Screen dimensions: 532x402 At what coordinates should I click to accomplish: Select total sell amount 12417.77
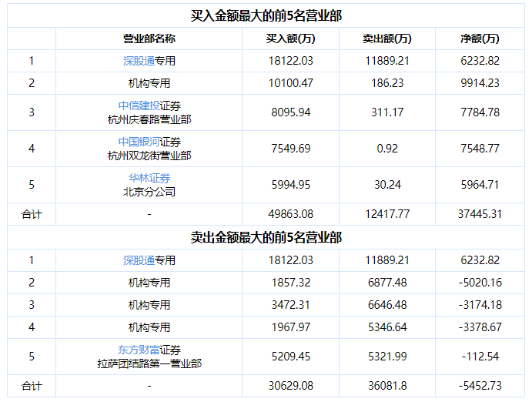[387, 214]
